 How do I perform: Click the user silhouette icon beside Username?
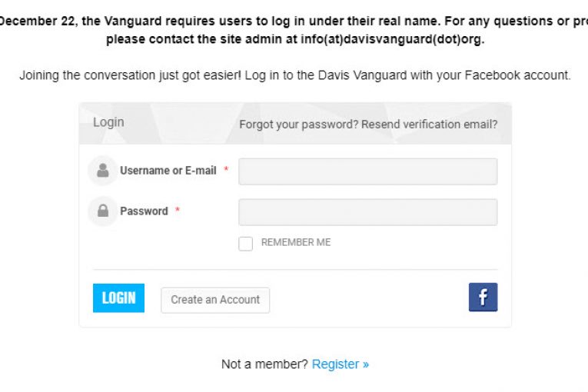click(x=103, y=171)
